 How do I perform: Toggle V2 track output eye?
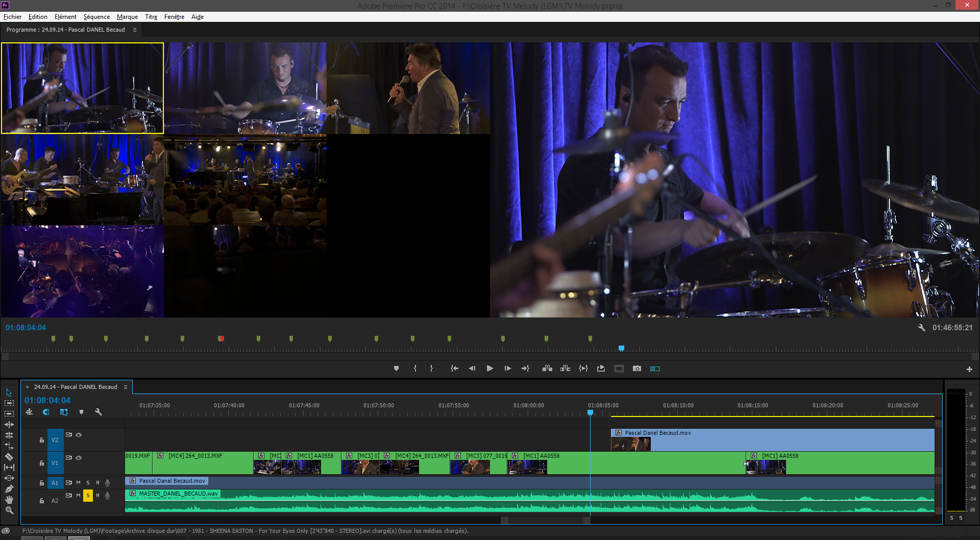[79, 435]
